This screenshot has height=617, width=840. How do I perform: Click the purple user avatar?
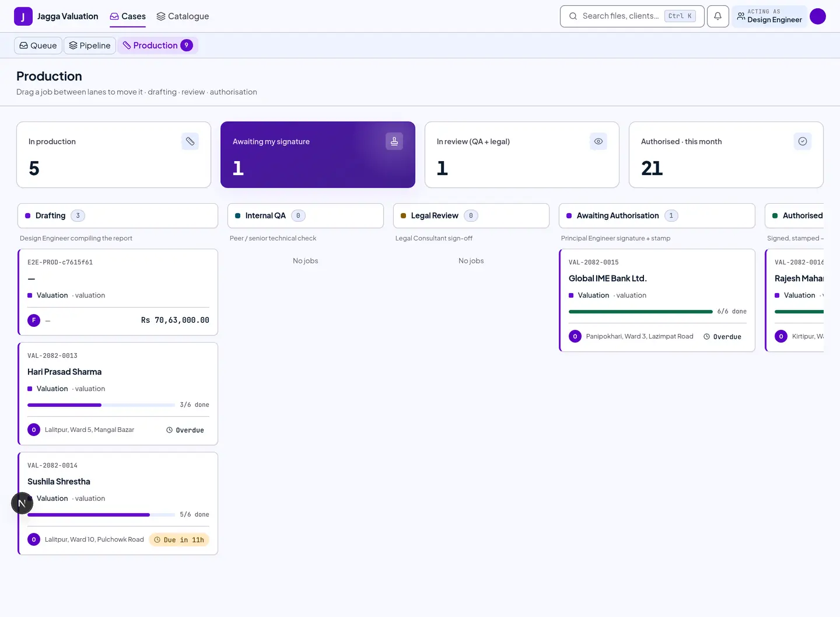(x=818, y=16)
